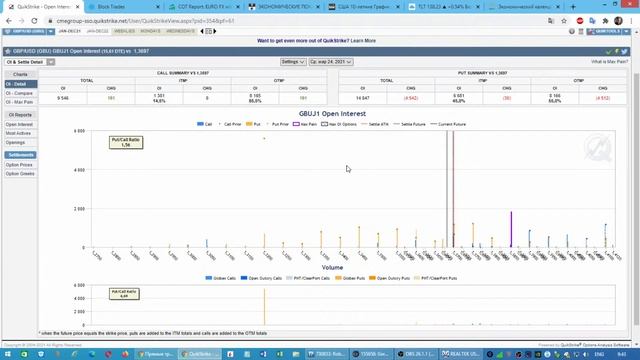Click the browser address bar URL
640x360 pixels.
click(145, 21)
